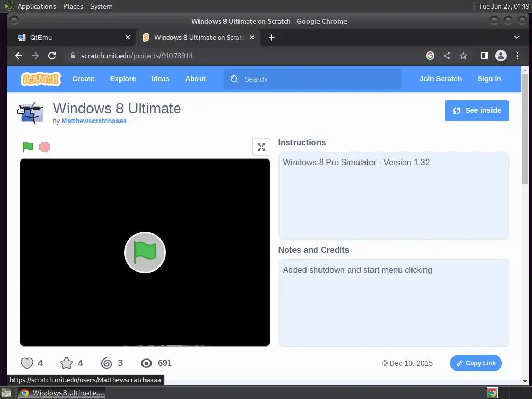Go to Ideas
The image size is (532, 399).
160,79
